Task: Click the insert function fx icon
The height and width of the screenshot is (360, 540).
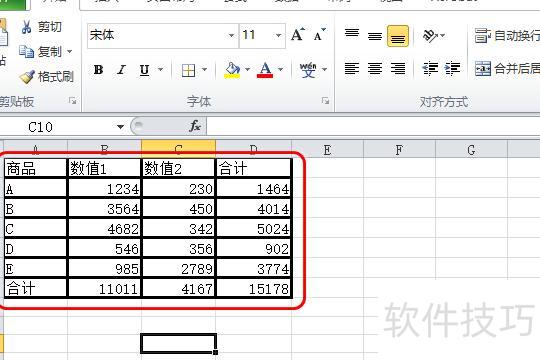Action: coord(195,126)
